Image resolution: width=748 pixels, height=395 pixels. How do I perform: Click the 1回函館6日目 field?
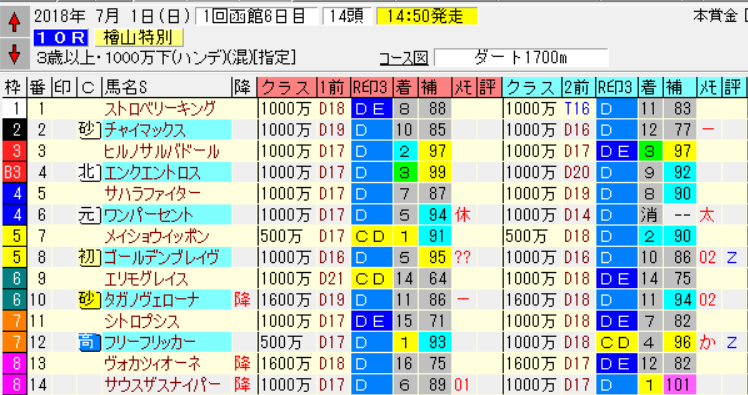point(257,17)
